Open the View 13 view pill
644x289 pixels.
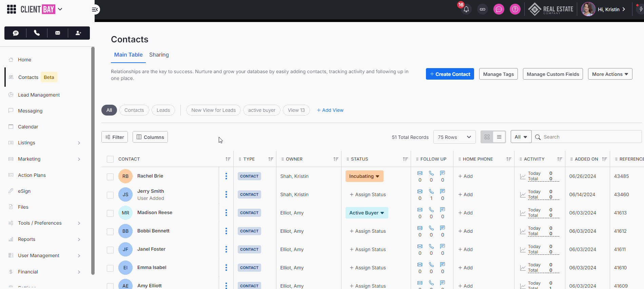click(x=296, y=110)
